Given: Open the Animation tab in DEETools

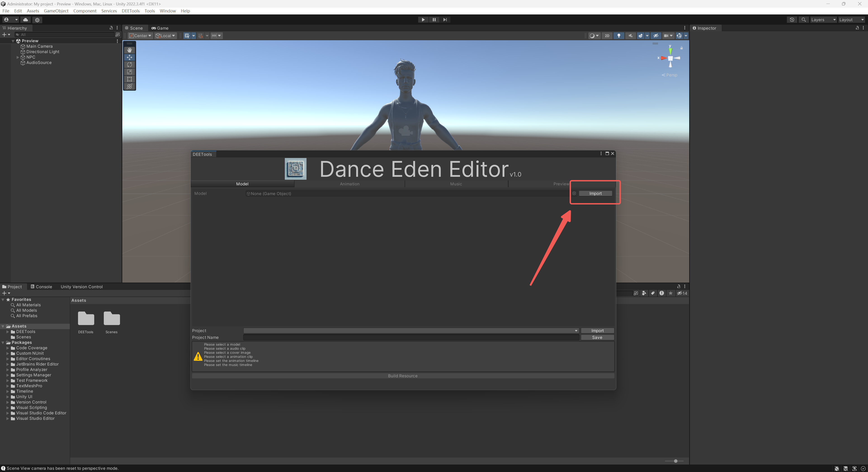Looking at the screenshot, I should click(349, 184).
